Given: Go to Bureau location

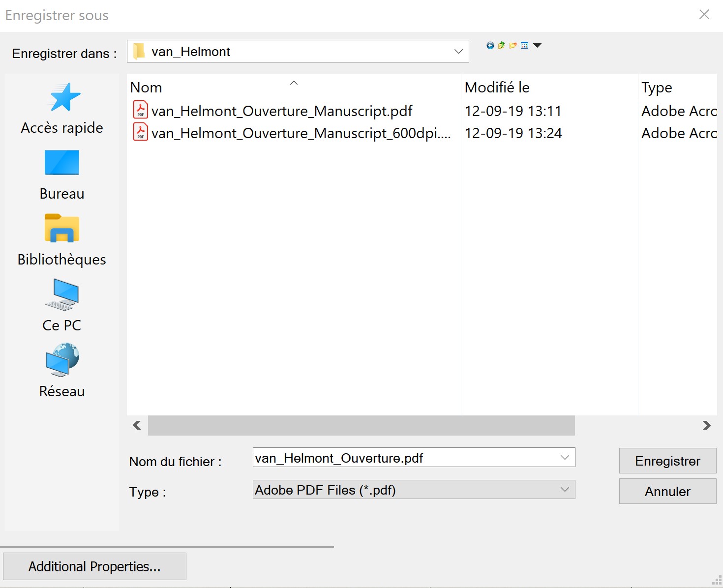Looking at the screenshot, I should tap(62, 175).
